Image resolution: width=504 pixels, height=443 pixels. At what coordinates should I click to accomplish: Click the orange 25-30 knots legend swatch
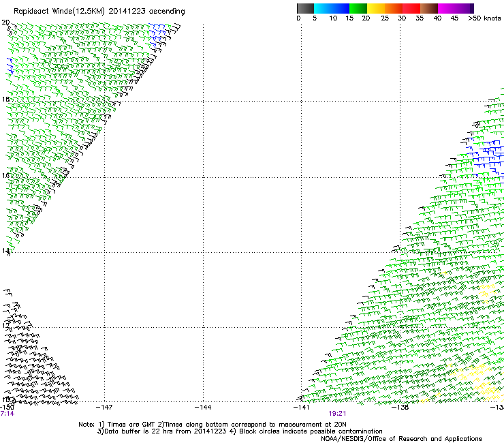[x=394, y=8]
